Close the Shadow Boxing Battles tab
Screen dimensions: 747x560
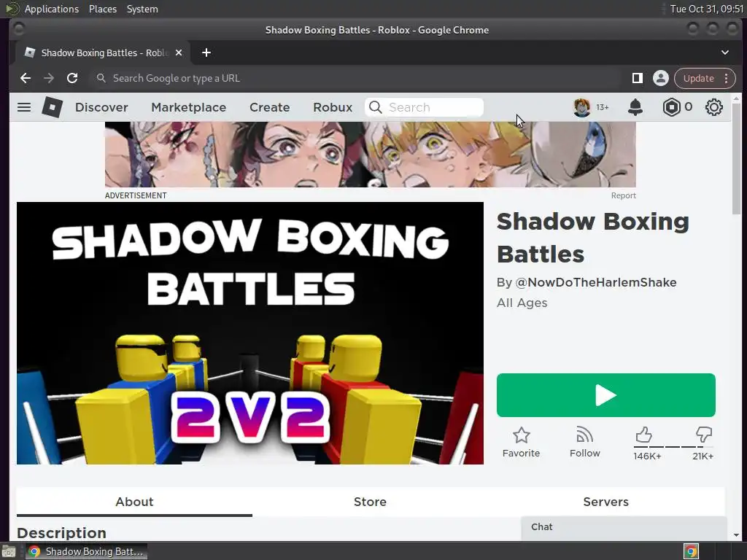179,52
